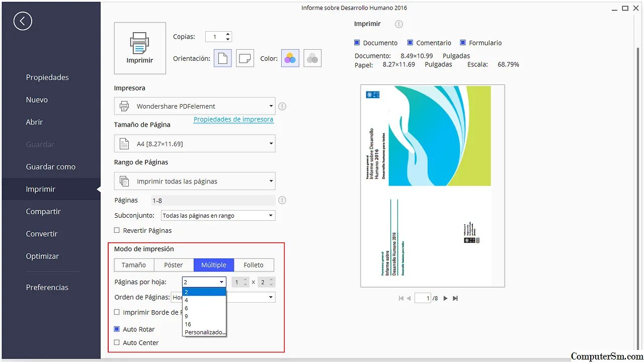Image resolution: width=644 pixels, height=362 pixels.
Task: Open Propiedades de impresora link
Action: point(233,120)
